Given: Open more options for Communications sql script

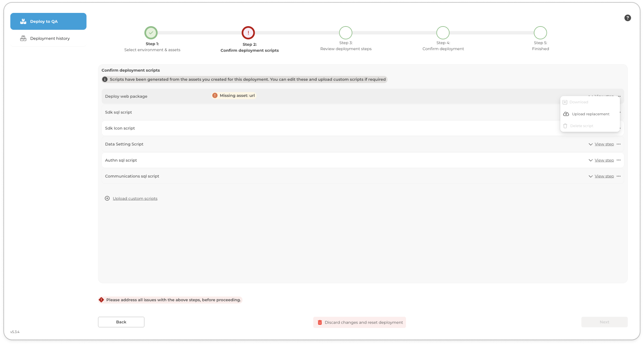Looking at the screenshot, I should [619, 176].
